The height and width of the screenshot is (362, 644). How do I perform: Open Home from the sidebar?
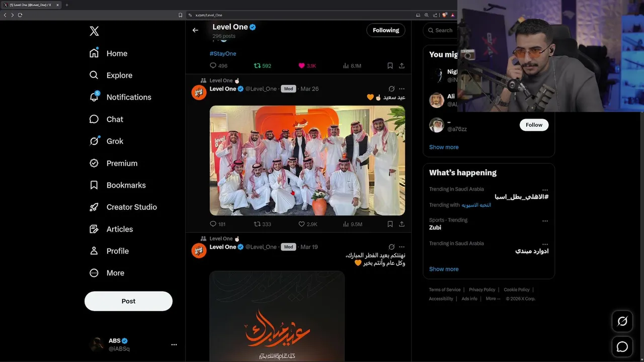tap(108, 53)
